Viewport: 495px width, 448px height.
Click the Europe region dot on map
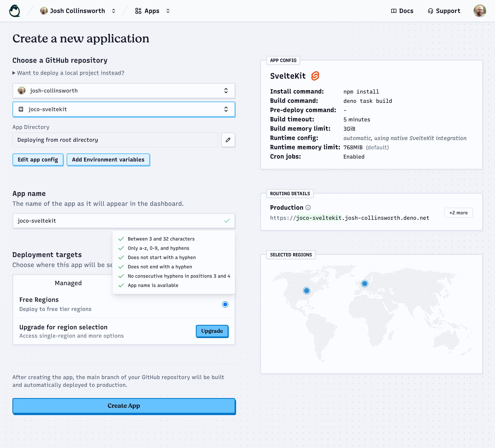(x=365, y=284)
